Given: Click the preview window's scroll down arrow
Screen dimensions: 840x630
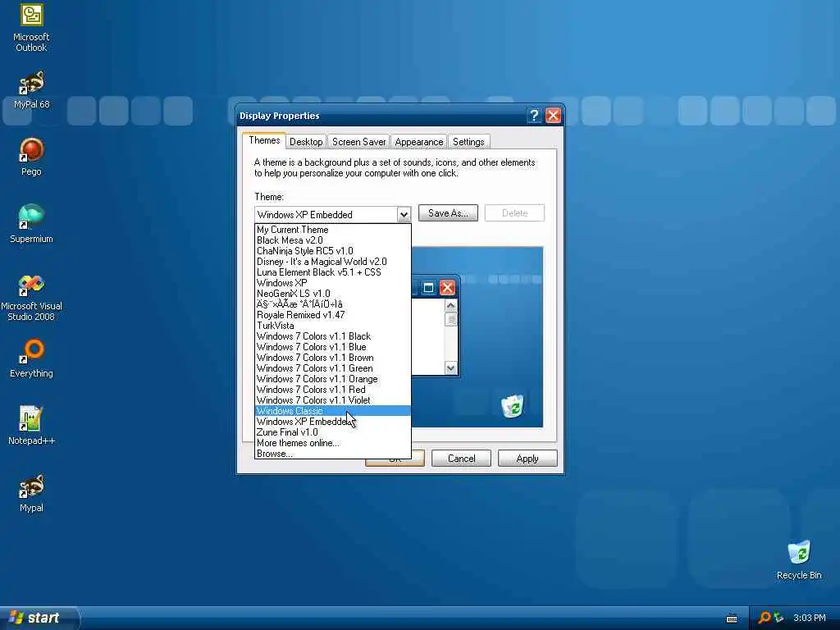Looking at the screenshot, I should coord(450,368).
